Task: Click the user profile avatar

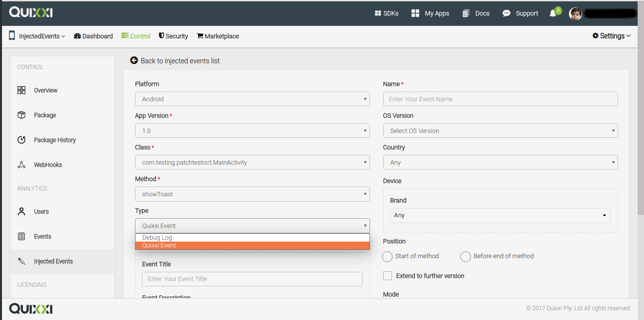Action: pos(576,14)
